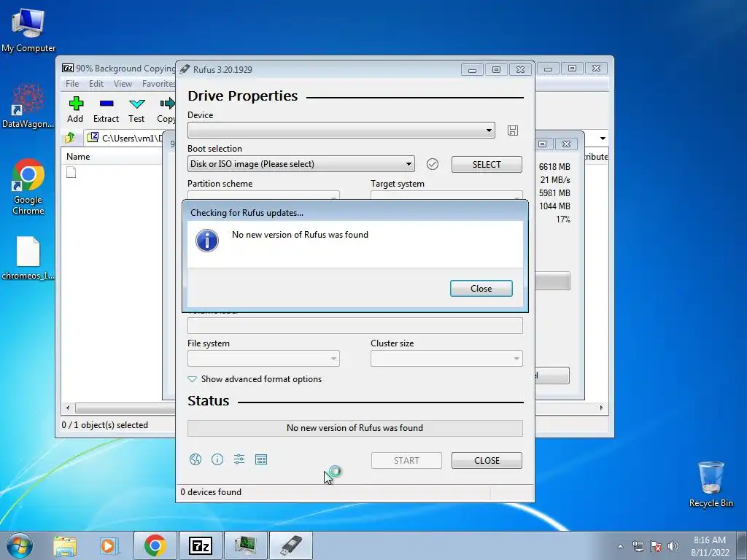Viewport: 747px width, 560px height.
Task: Show hidden system tray icons
Action: 620,546
